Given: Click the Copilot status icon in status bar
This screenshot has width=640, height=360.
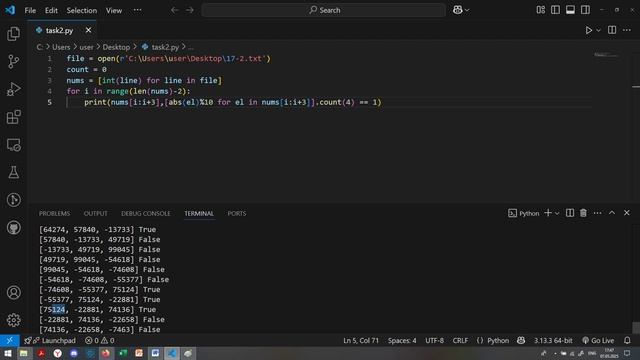Looking at the screenshot, I should (521, 340).
